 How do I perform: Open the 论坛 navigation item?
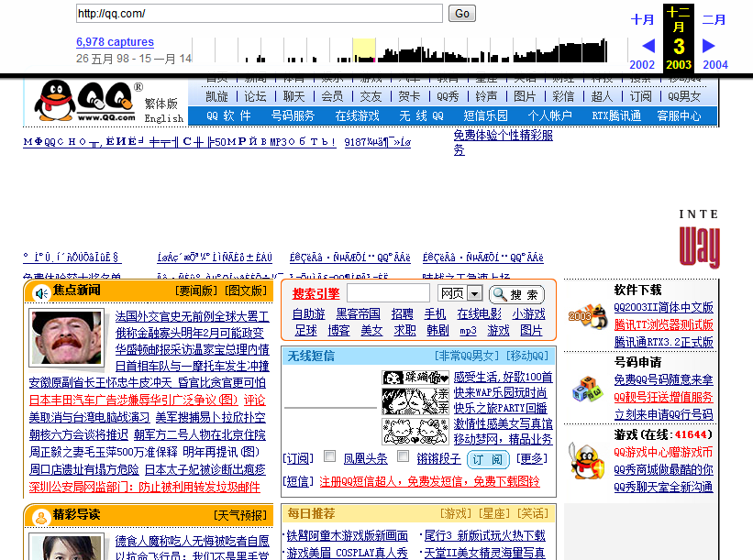pos(255,96)
